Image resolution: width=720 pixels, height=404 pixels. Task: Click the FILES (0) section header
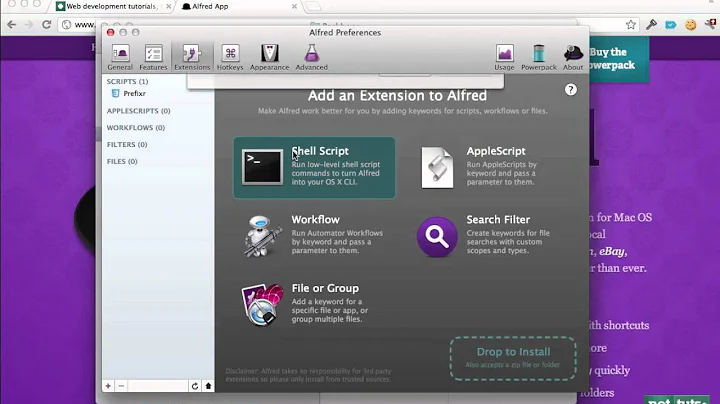tap(122, 161)
